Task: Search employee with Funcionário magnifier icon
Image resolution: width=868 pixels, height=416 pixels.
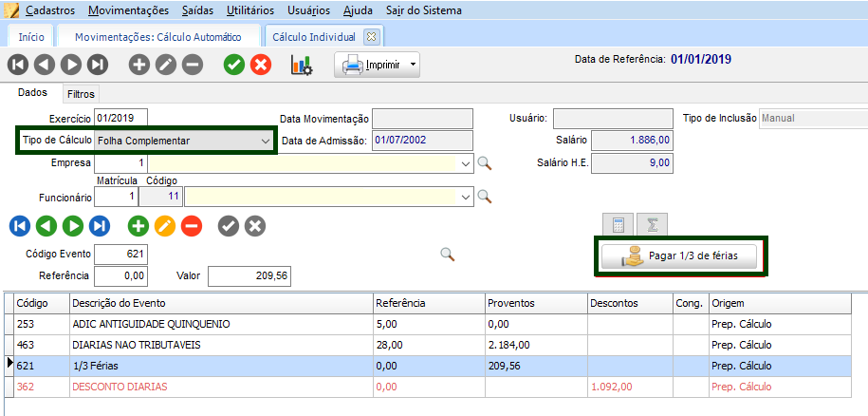Action: 485,196
